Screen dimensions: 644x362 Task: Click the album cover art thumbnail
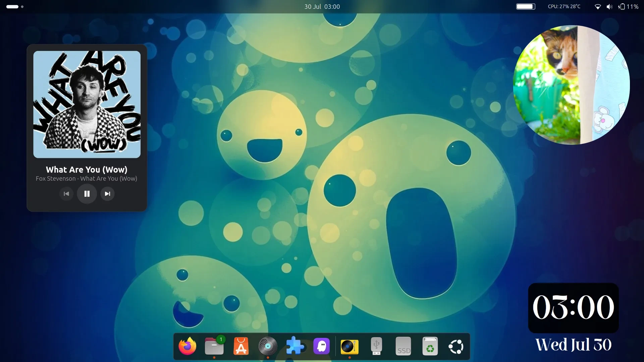point(87,104)
